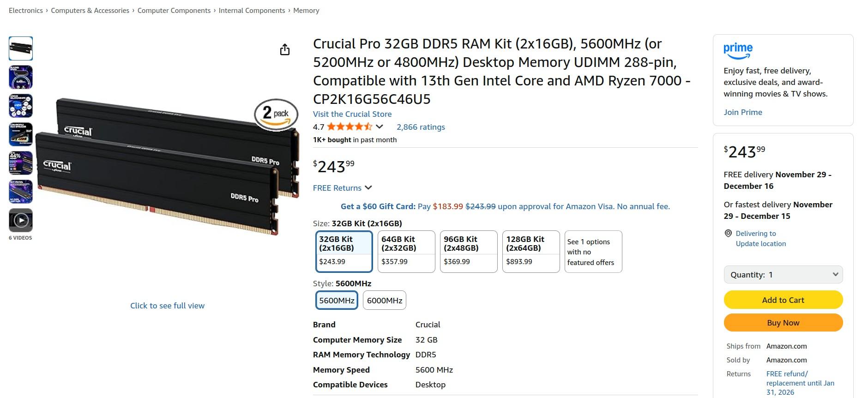The image size is (868, 398).
Task: Click the Prime logo
Action: pyautogui.click(x=738, y=51)
